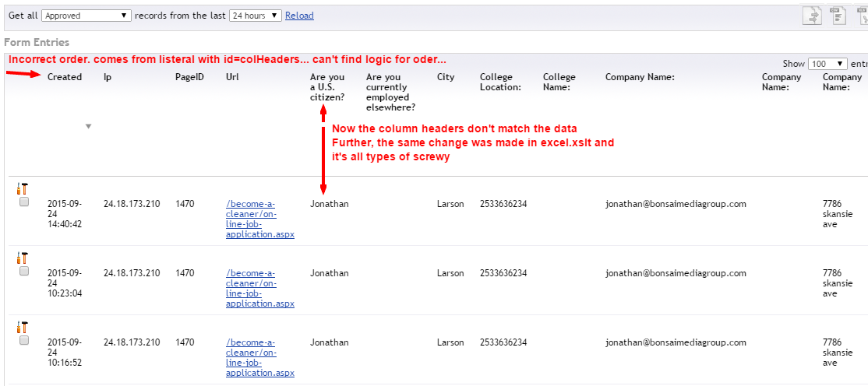
Task: Click the Form Entries heading
Action: pos(37,42)
